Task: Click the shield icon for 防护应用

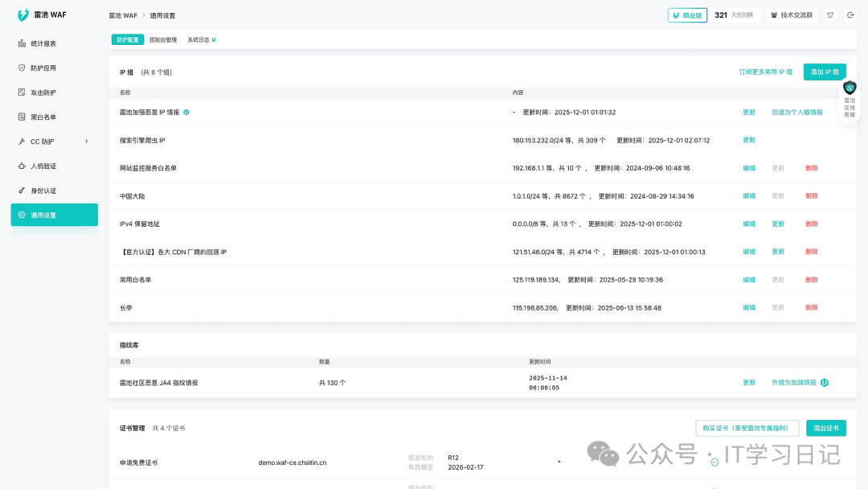Action: click(x=22, y=68)
